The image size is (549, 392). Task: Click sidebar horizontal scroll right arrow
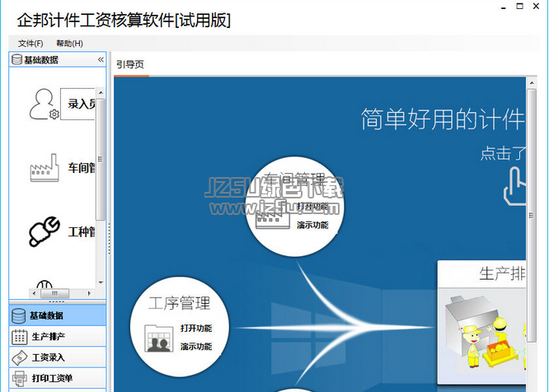89,293
